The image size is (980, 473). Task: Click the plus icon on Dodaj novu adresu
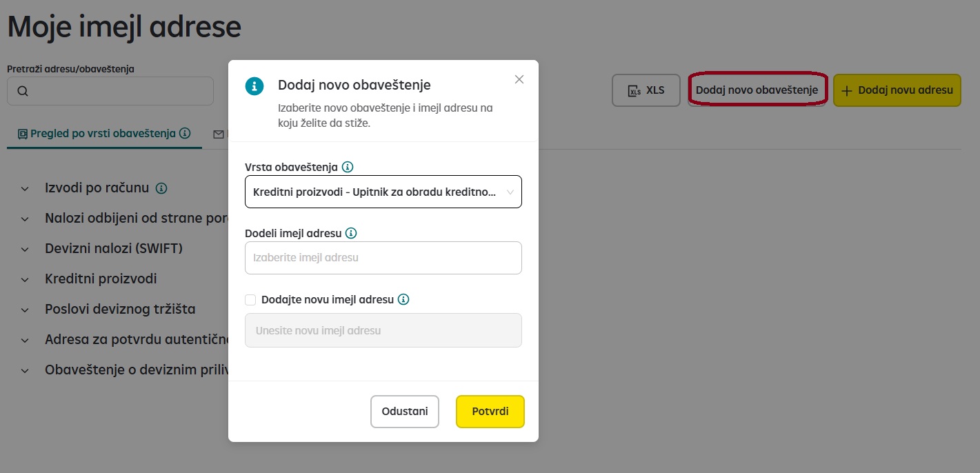click(847, 90)
